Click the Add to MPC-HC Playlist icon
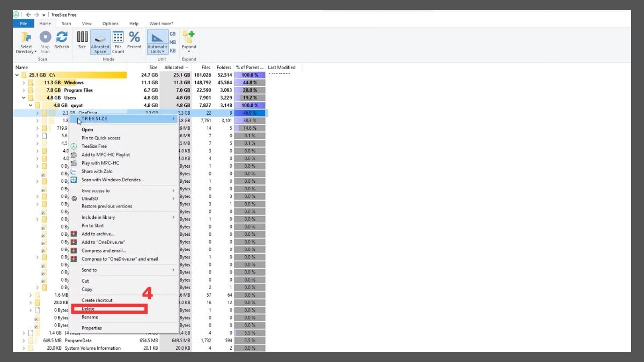The image size is (644, 362). (74, 154)
